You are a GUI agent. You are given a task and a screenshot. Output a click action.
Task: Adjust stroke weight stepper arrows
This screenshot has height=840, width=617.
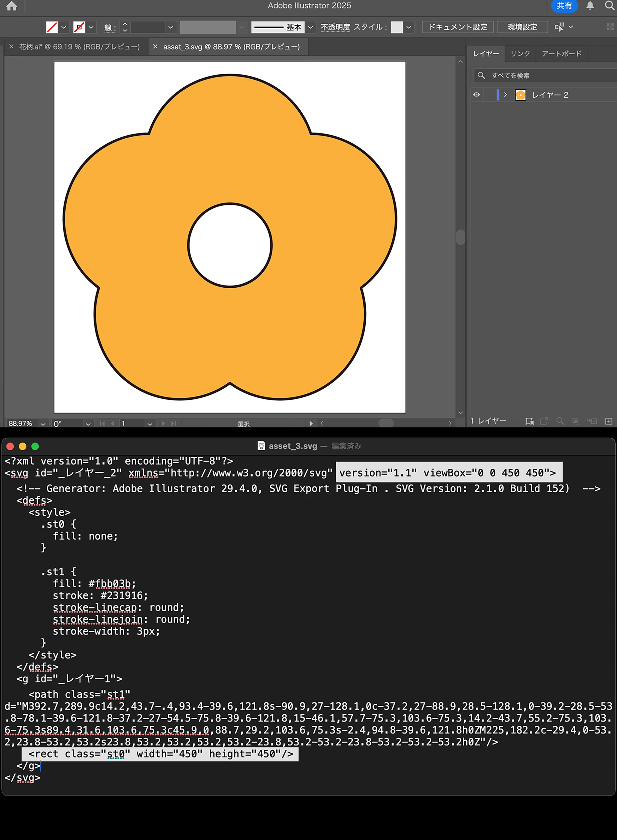125,27
